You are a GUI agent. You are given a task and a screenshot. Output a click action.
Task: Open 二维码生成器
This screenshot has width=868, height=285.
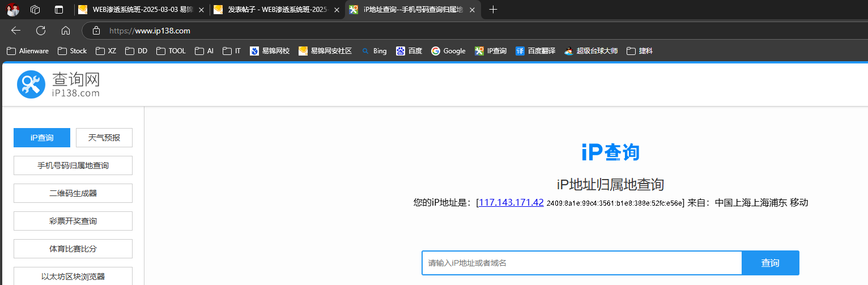tap(73, 193)
